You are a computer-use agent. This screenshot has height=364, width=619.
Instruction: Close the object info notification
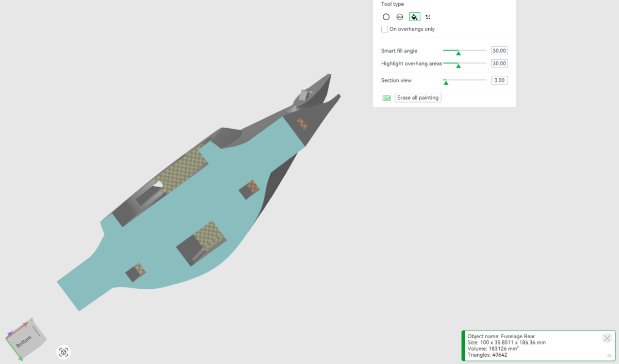pos(607,338)
